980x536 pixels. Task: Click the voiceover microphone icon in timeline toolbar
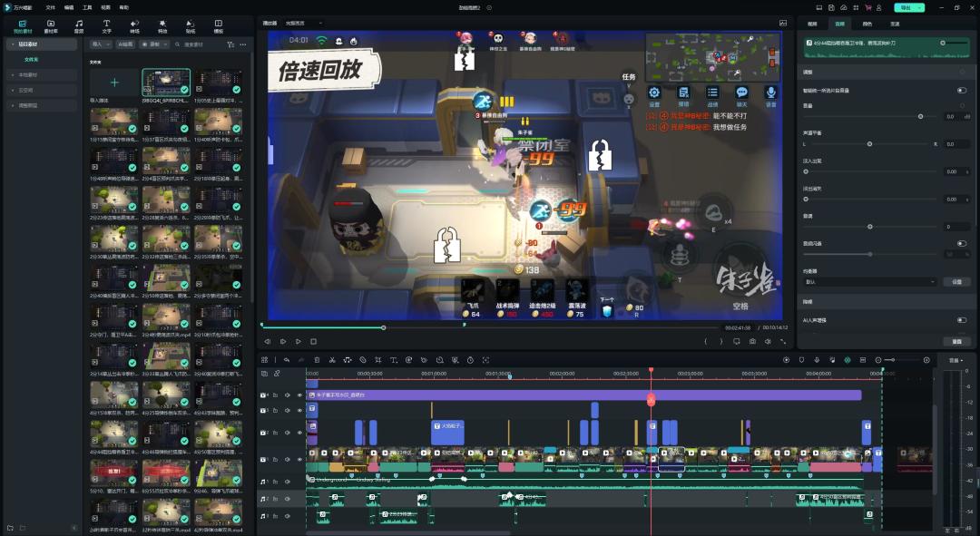817,360
